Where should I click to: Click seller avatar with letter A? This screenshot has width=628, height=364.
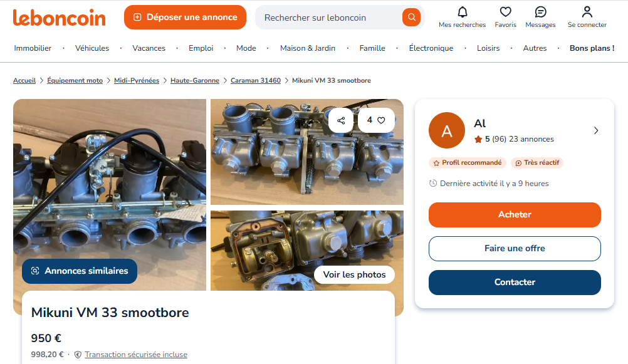(446, 131)
